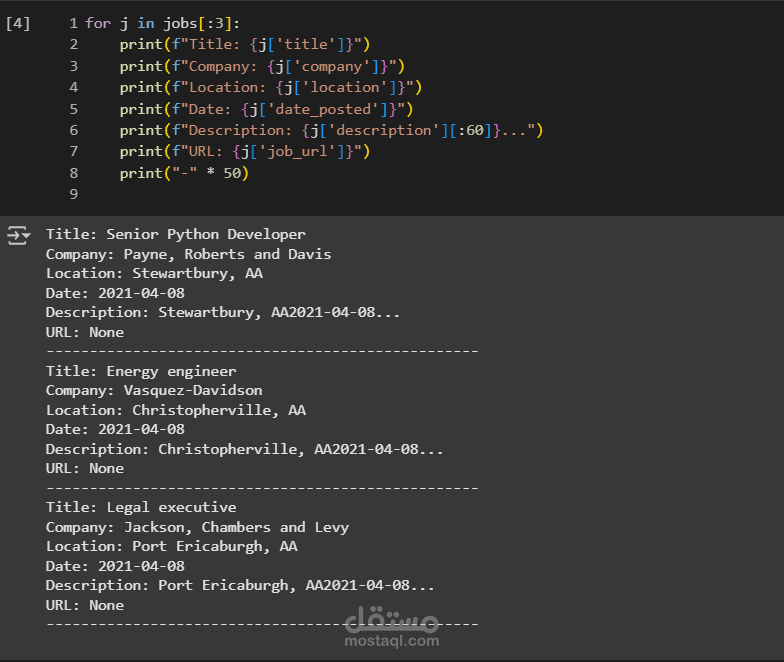This screenshot has height=662, width=784.
Task: Click the "Company: Payne, Roberts and Davis" output
Action: (x=188, y=254)
